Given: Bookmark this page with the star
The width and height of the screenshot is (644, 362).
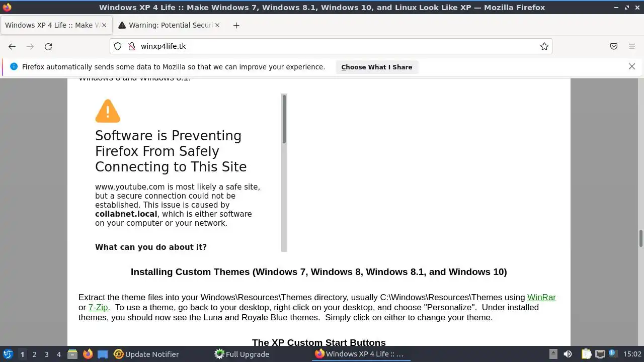Looking at the screenshot, I should tap(544, 46).
